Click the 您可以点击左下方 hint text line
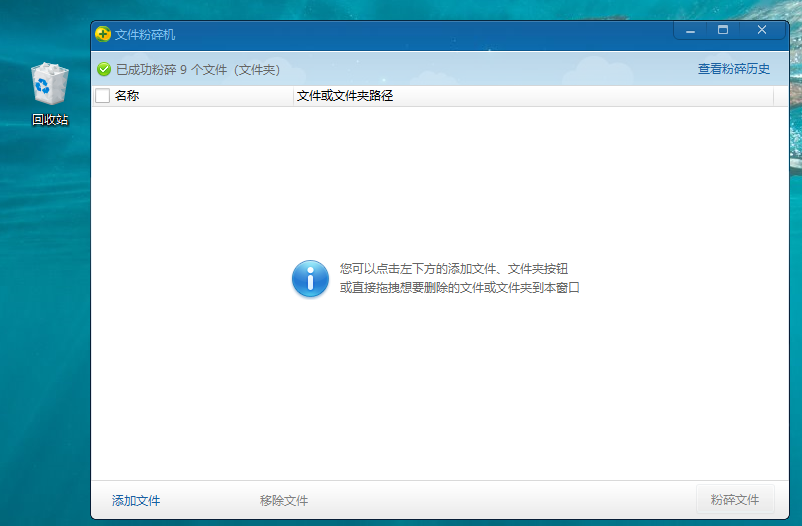 click(x=455, y=269)
